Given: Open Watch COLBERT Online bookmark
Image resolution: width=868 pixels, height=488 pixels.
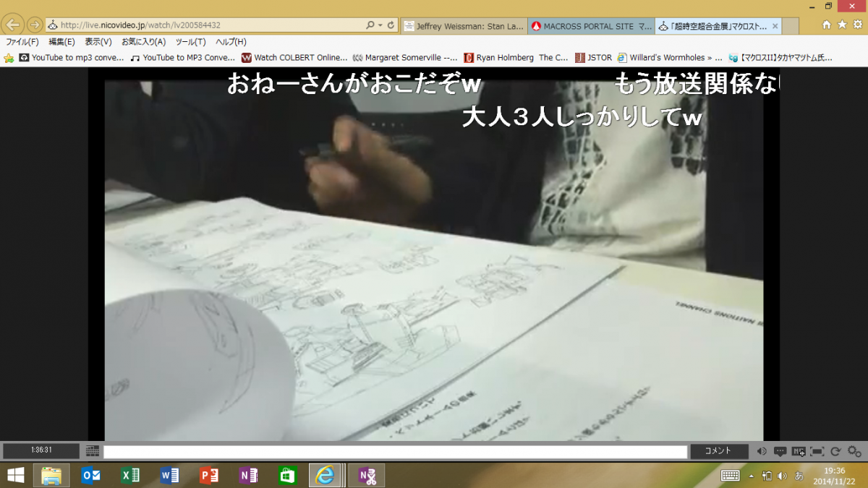Looking at the screenshot, I should click(x=294, y=58).
